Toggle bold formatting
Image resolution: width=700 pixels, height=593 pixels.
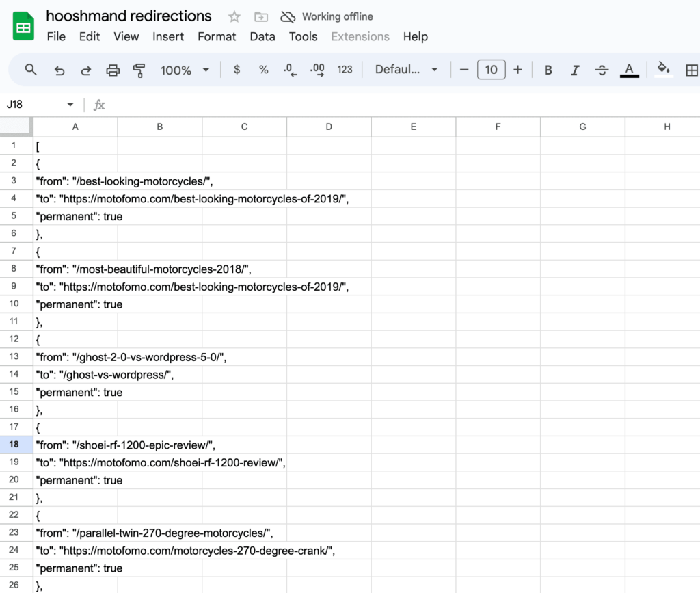pos(548,70)
